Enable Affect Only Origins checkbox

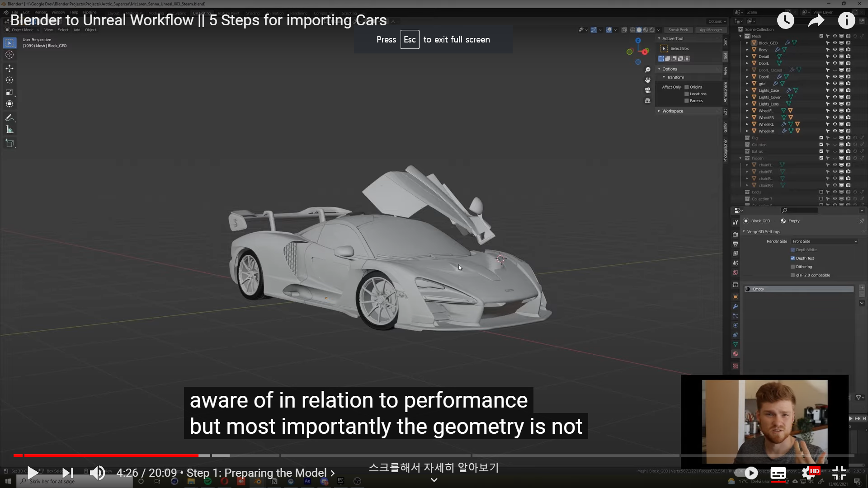687,87
